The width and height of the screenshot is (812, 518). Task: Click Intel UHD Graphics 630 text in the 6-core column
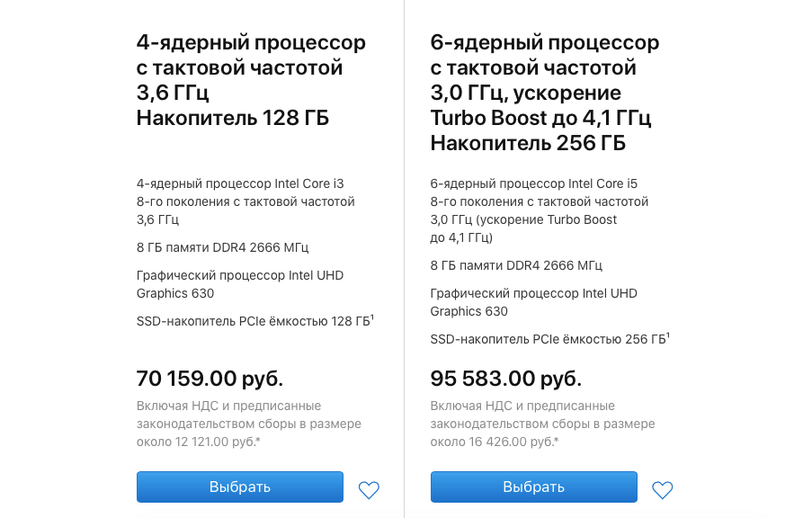coord(534,302)
